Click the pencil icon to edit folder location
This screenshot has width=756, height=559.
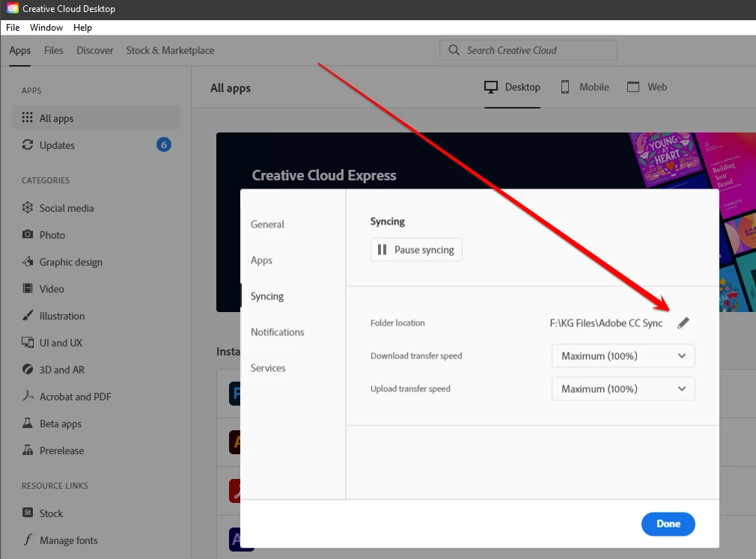click(x=683, y=323)
